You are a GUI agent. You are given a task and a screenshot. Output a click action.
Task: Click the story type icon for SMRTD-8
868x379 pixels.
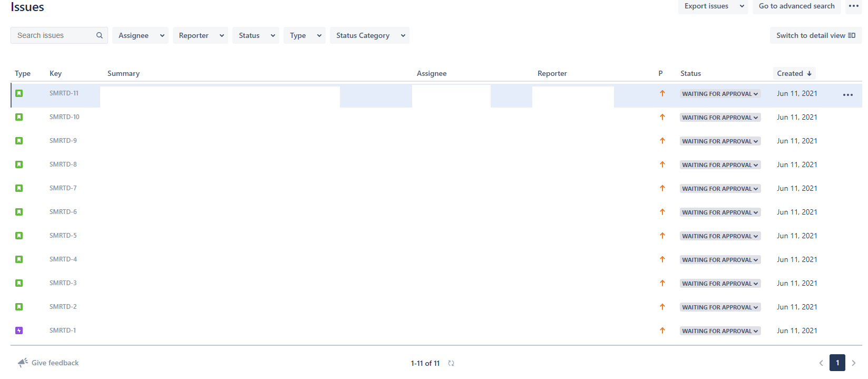pyautogui.click(x=19, y=164)
